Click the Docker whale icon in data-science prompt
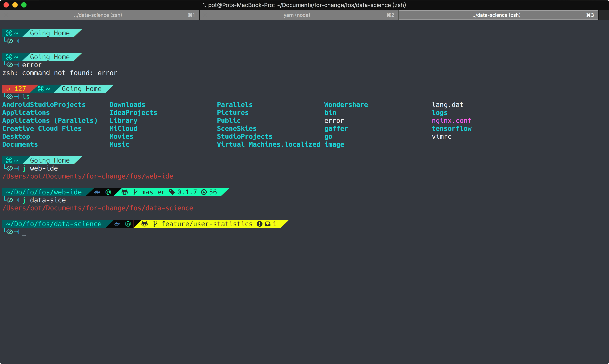Viewport: 609px width, 364px height. (117, 224)
